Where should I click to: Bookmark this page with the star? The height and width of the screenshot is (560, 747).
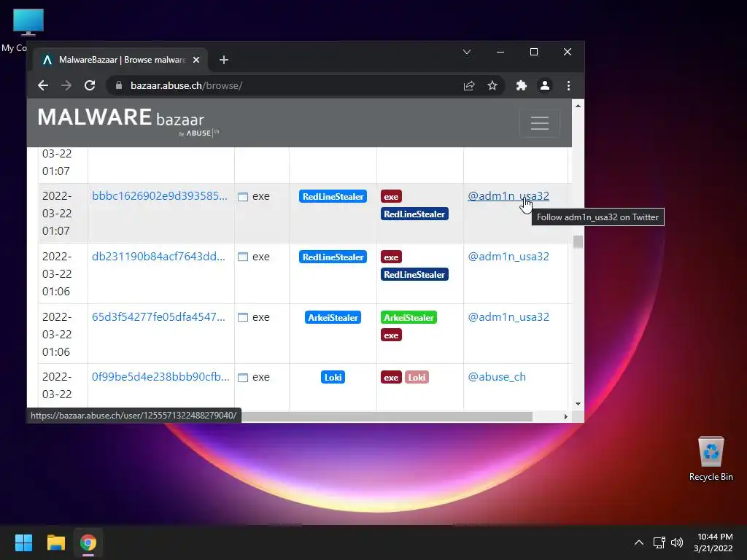click(492, 86)
